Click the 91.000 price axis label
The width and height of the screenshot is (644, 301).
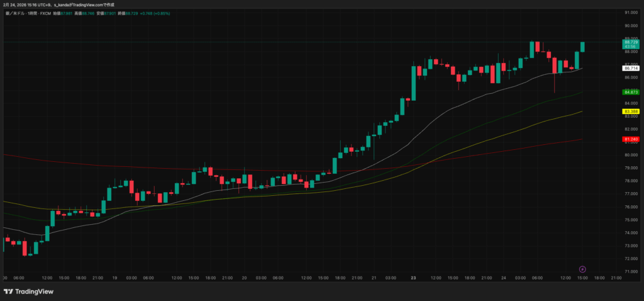click(630, 13)
